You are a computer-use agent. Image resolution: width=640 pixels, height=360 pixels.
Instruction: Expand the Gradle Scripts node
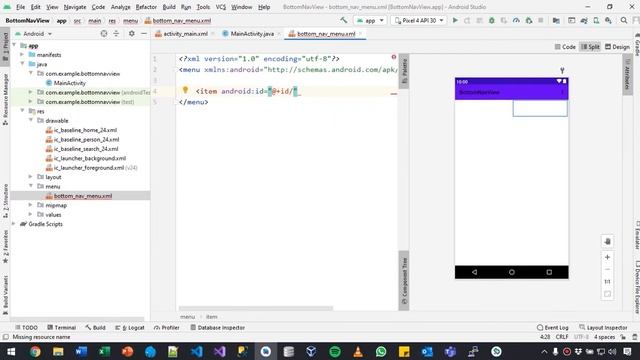(14, 224)
